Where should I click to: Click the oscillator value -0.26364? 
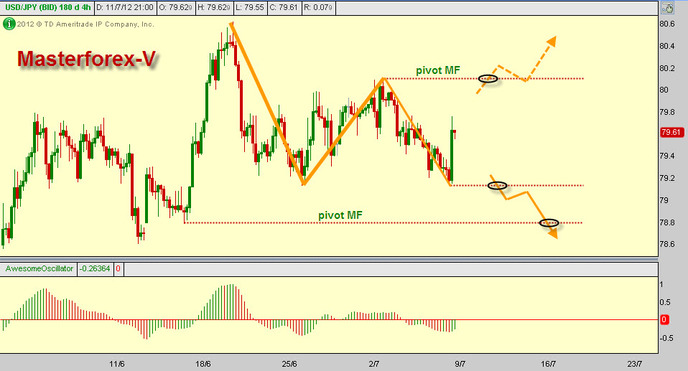click(x=95, y=269)
